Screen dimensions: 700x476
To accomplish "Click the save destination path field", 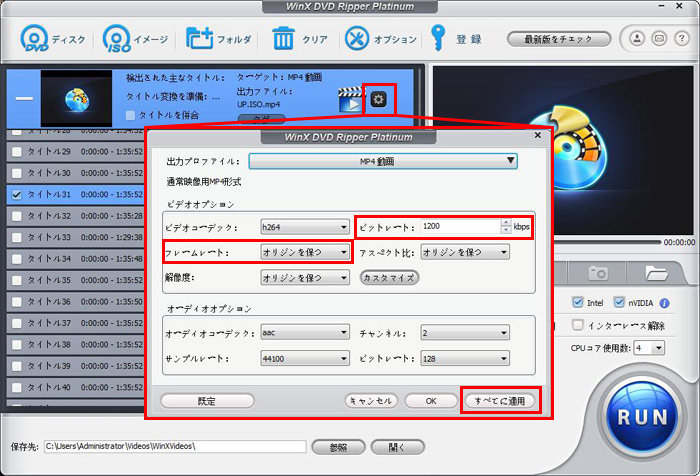I will tap(175, 446).
